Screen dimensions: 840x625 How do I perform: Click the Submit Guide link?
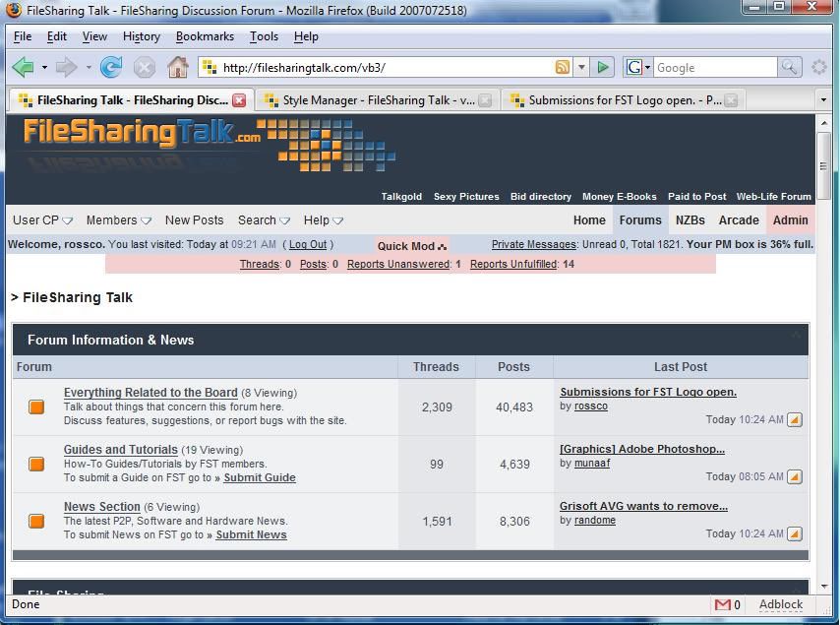(260, 477)
